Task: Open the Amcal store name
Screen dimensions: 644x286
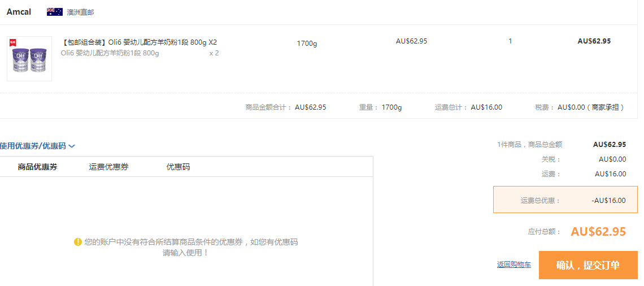Action: point(19,12)
